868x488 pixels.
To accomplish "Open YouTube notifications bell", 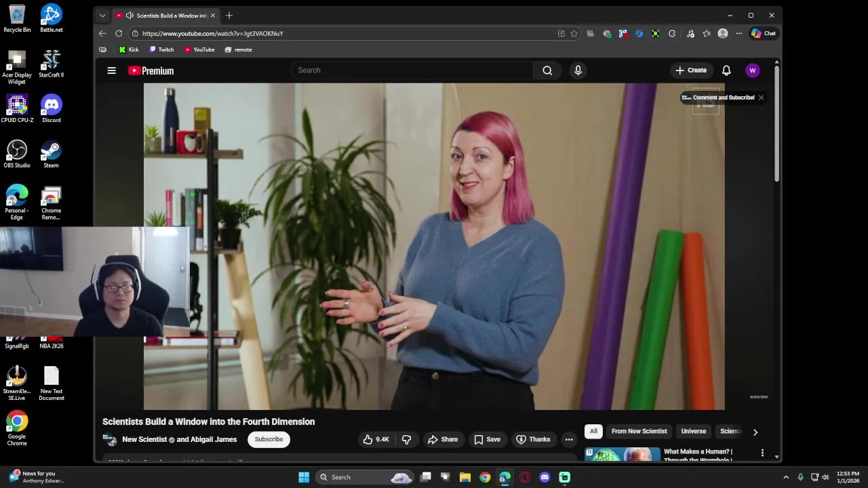I will click(x=726, y=70).
